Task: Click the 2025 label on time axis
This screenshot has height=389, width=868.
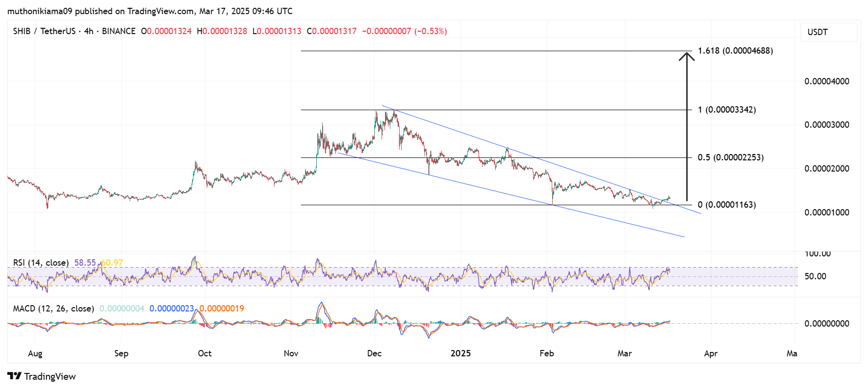Action: [x=461, y=353]
